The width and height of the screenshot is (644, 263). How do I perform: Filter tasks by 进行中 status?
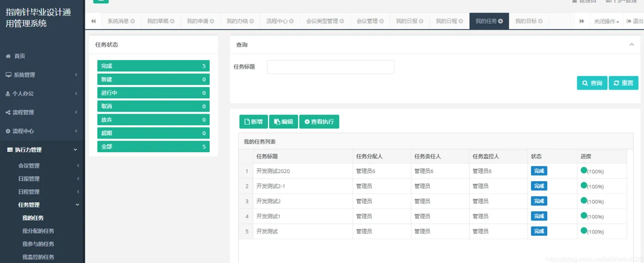coord(153,93)
